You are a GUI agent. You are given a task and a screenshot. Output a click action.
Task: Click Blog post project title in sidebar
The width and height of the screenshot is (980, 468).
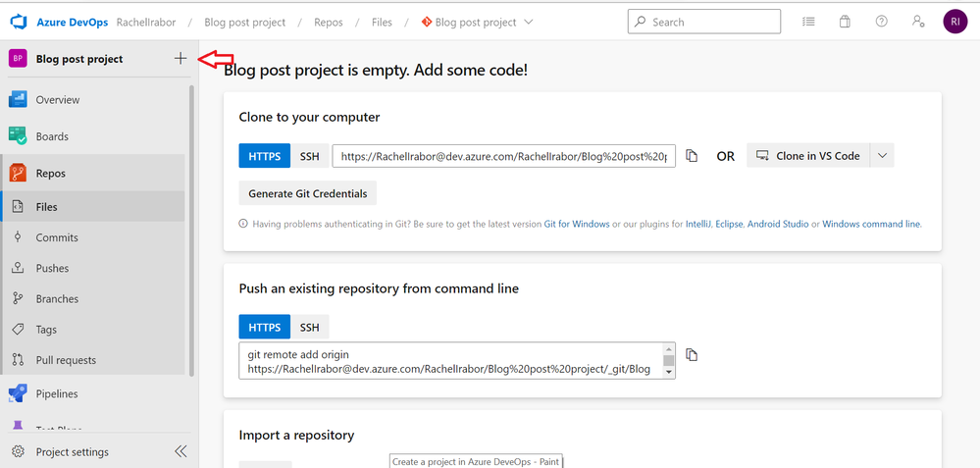(79, 59)
